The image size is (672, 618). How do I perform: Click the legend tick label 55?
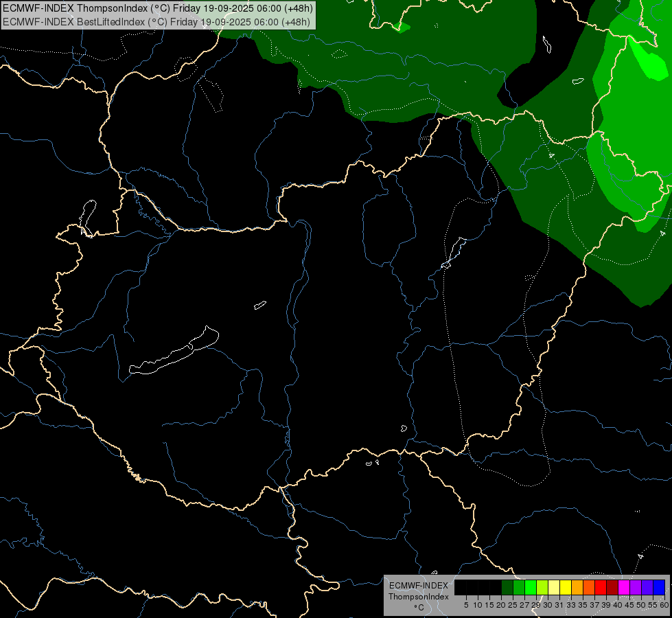pyautogui.click(x=653, y=605)
